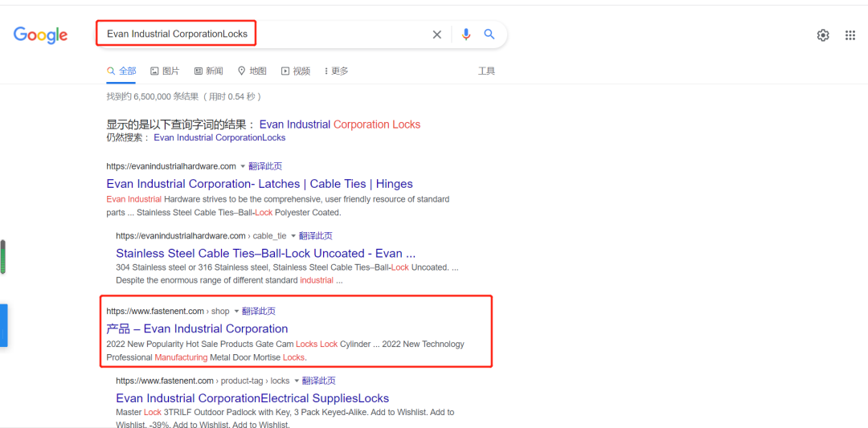Open Stainless Steel Cable Ties–Ball-Lock Uncoated result

click(266, 253)
